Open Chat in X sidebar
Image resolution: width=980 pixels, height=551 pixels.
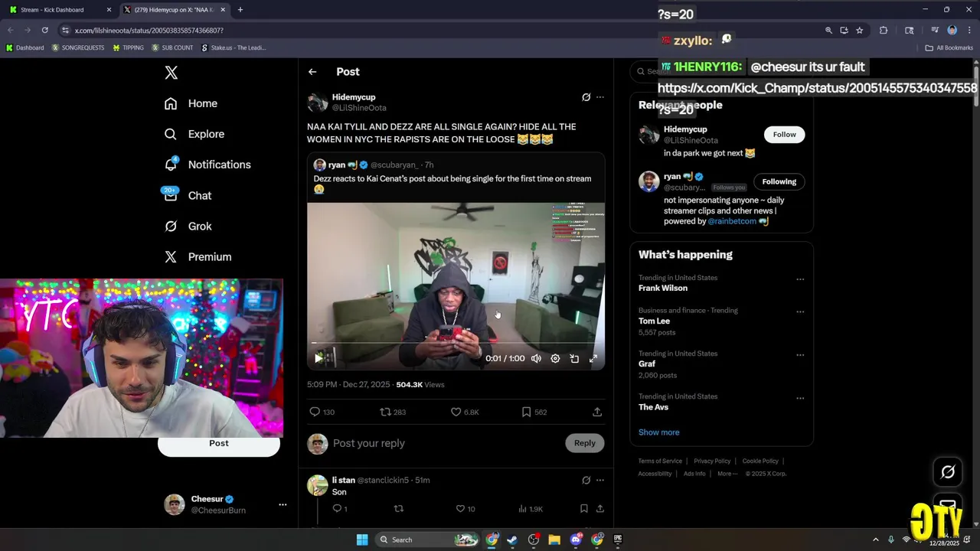point(188,195)
